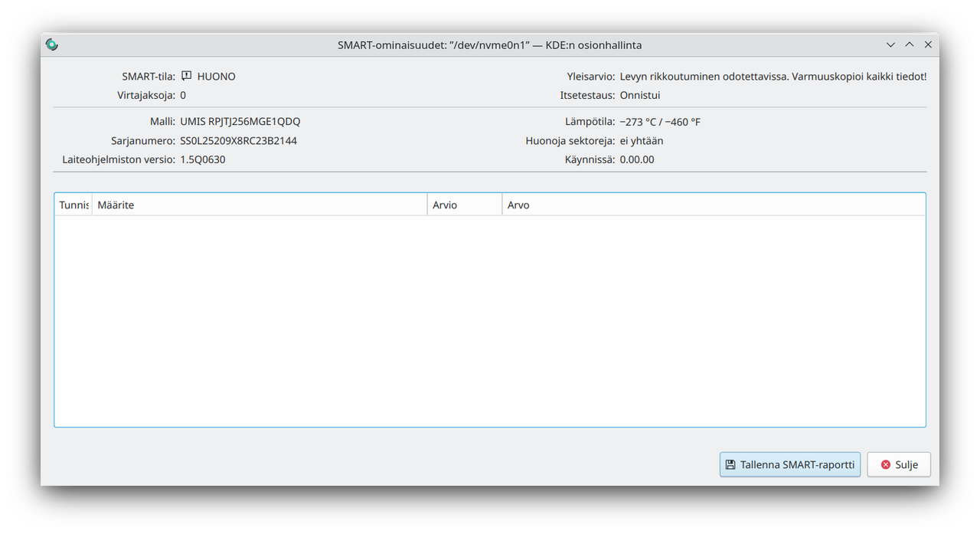Click temperature value −273 °C / −460 °F
Screen dimensions: 980x534
coord(660,121)
